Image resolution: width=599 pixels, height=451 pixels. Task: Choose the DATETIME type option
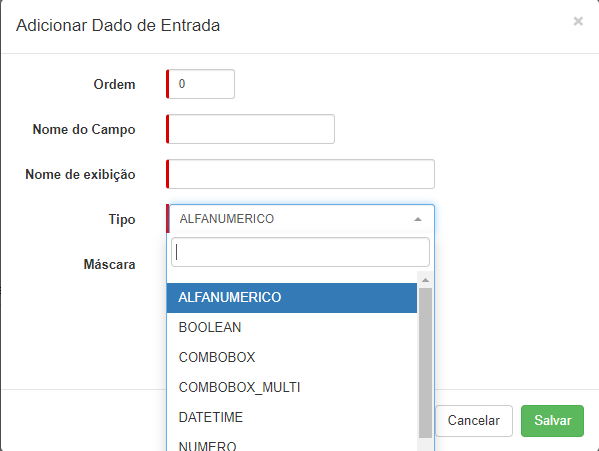click(x=292, y=417)
